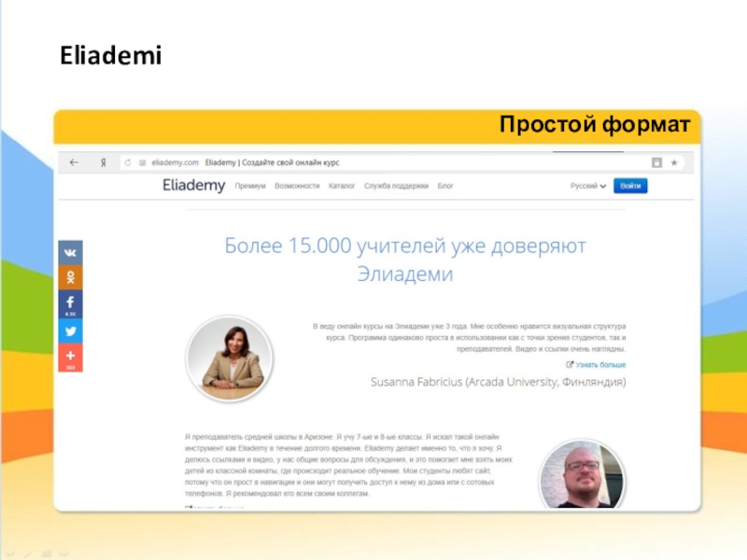The width and height of the screenshot is (747, 560).
Task: Reload the page with refresh icon
Action: click(128, 162)
